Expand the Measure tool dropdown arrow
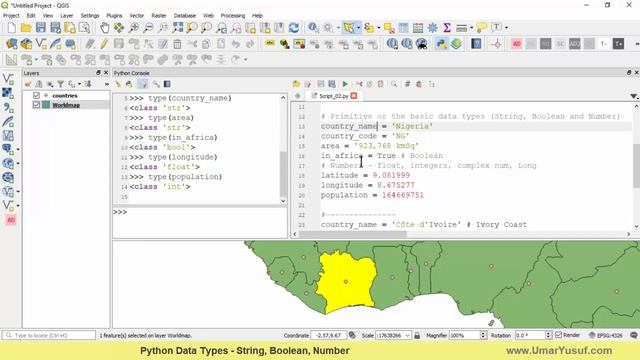Screen dimensions: 640x360 point(471,28)
